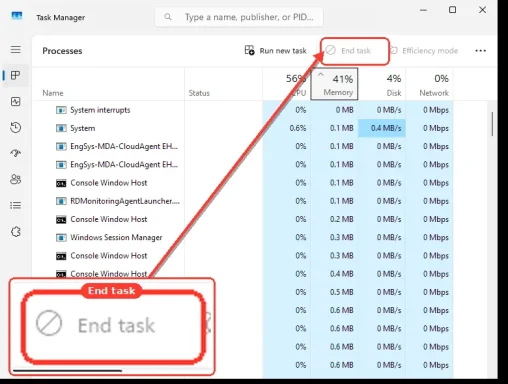508x384 pixels.
Task: Click the Processes page heading
Action: coord(62,51)
